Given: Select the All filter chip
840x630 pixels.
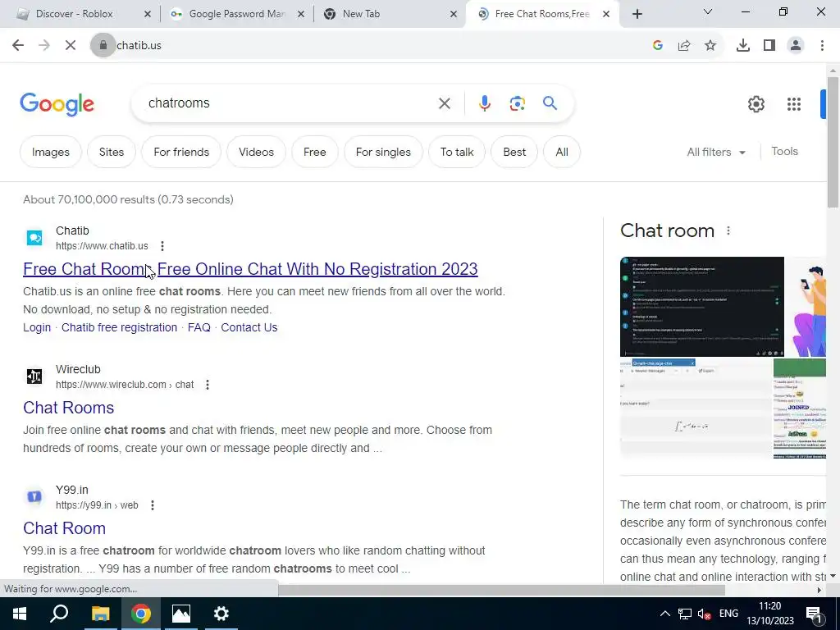Looking at the screenshot, I should click(x=561, y=152).
